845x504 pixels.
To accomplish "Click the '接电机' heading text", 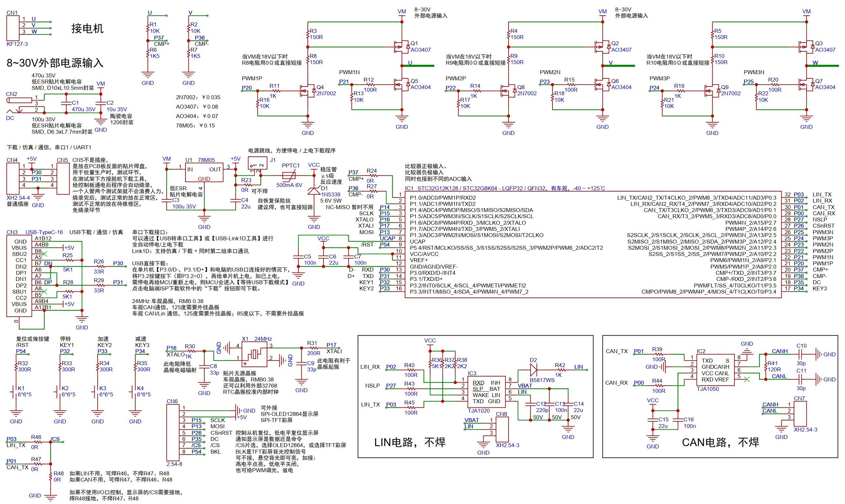I will click(87, 28).
